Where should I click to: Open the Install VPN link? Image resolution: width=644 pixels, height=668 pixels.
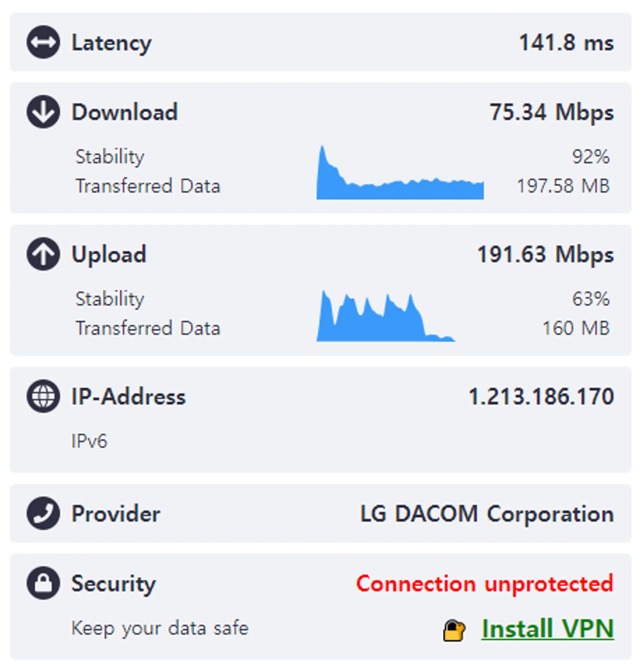(x=548, y=629)
